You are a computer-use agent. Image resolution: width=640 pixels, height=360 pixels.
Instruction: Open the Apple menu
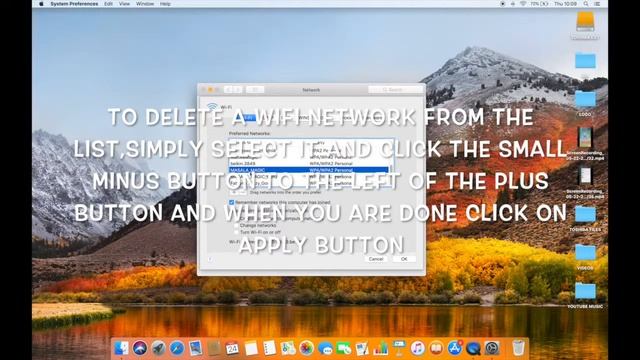click(41, 4)
